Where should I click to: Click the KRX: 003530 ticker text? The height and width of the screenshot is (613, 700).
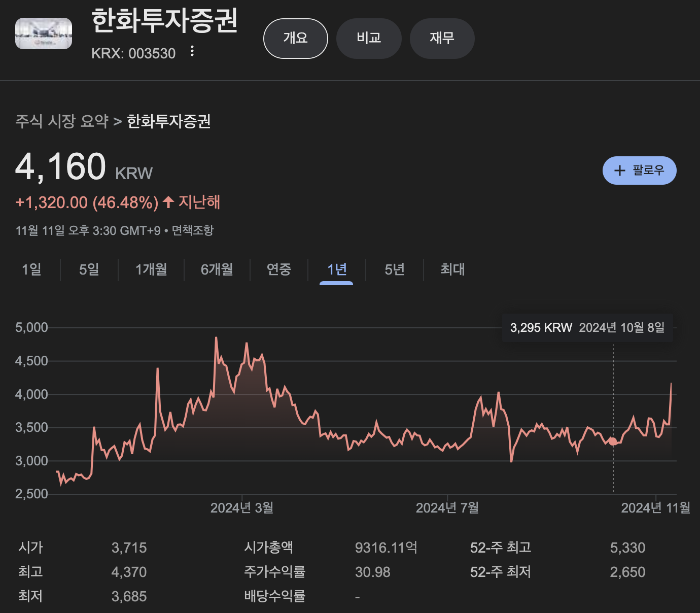point(133,53)
